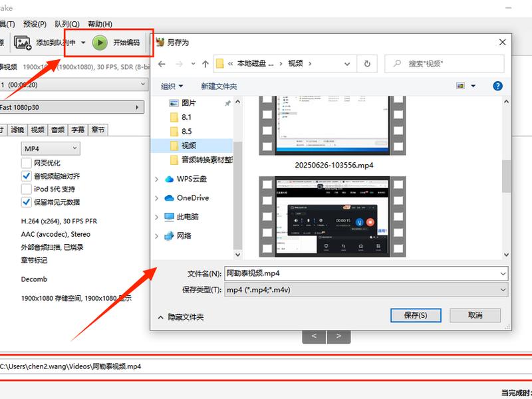
Task: Click 新建文件夹 button
Action: pos(219,86)
